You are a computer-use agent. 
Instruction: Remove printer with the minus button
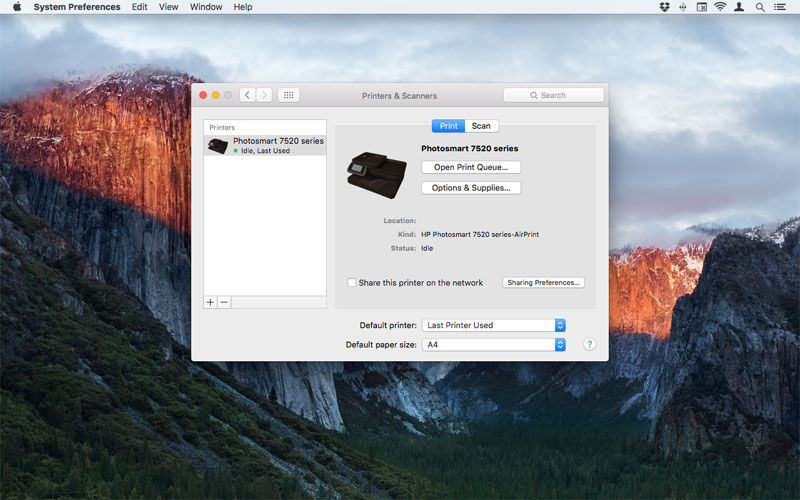tap(224, 302)
